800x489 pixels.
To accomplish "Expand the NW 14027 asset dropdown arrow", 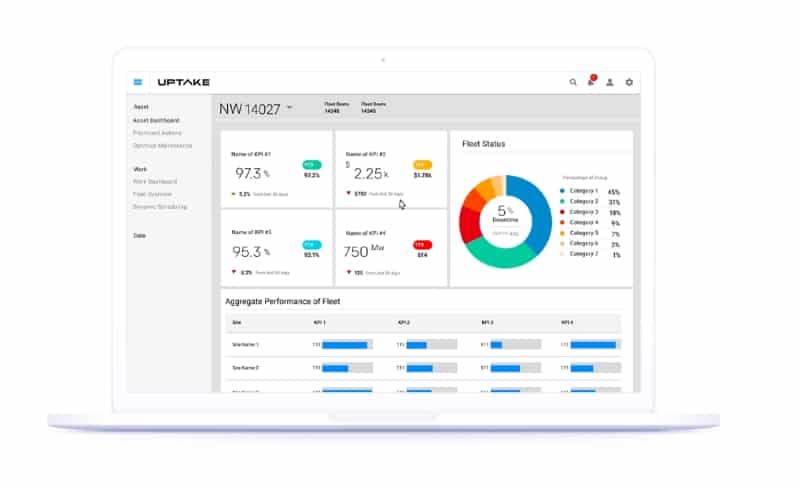I will click(x=290, y=108).
